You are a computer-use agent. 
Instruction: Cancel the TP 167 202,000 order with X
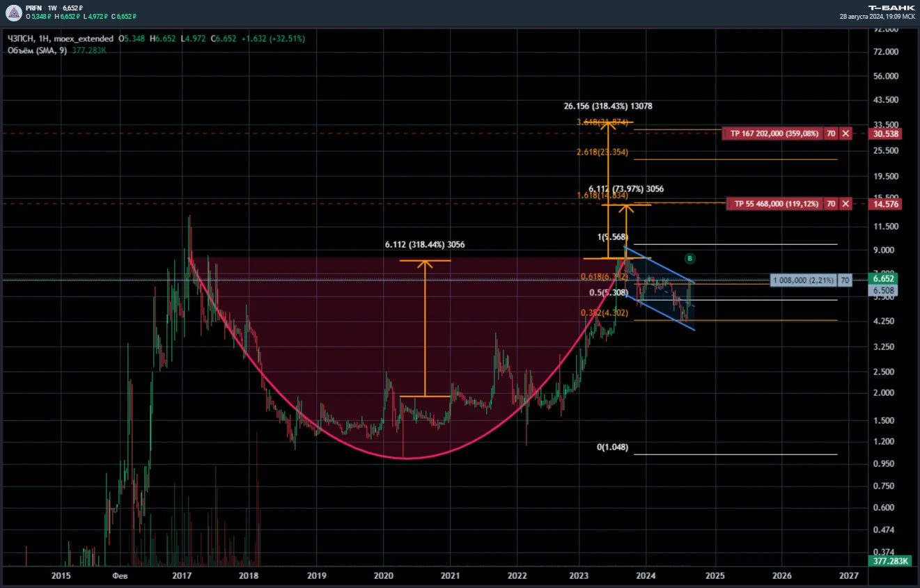(x=845, y=133)
